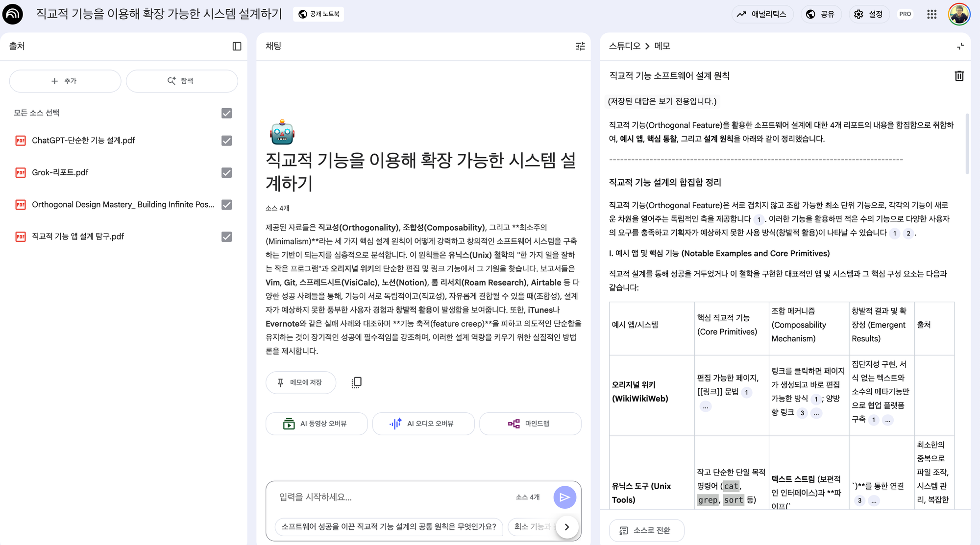Copy the summary with the copy icon
Viewport: 980px width, 545px height.
coord(356,382)
